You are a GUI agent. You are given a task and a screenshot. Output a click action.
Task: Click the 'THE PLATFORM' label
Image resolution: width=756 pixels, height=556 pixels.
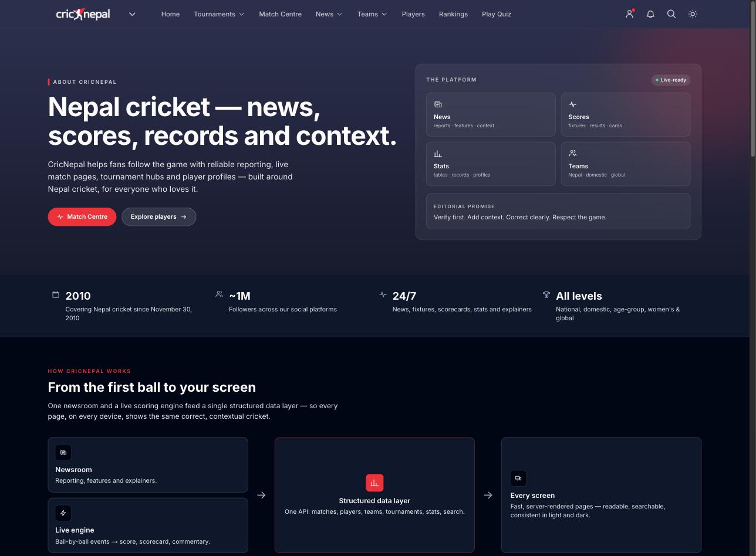point(451,80)
